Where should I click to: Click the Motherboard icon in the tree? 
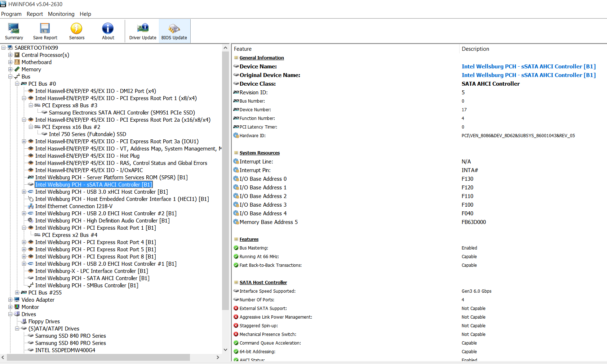coord(17,62)
